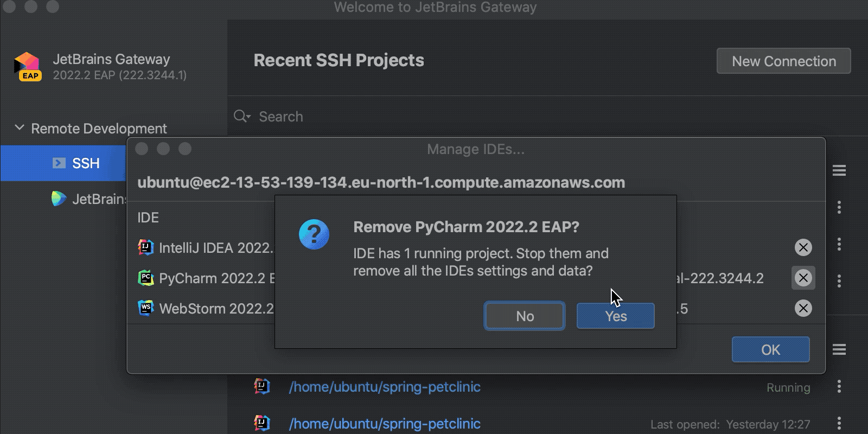
Task: Remove the WebStorm 2022.2 row using its X icon
Action: [803, 308]
